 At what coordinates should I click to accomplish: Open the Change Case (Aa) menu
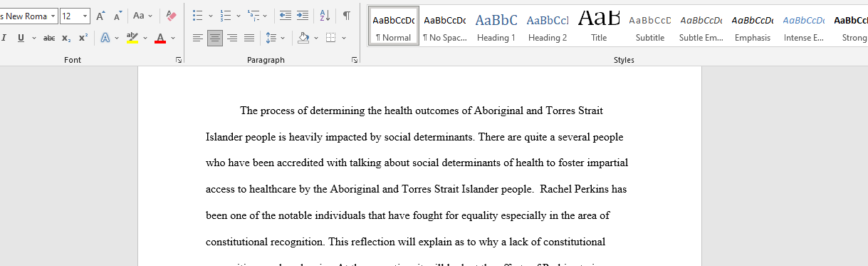tap(142, 16)
